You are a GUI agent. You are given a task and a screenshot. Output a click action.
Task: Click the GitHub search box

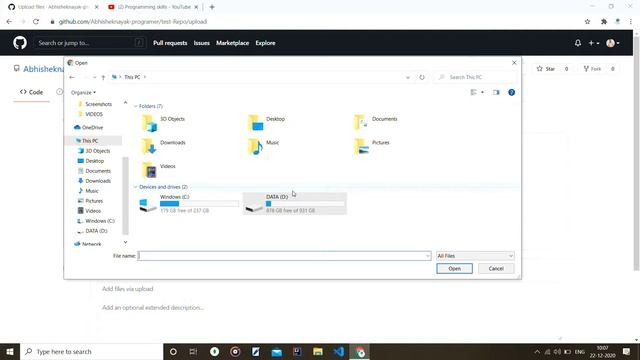pyautogui.click(x=90, y=43)
